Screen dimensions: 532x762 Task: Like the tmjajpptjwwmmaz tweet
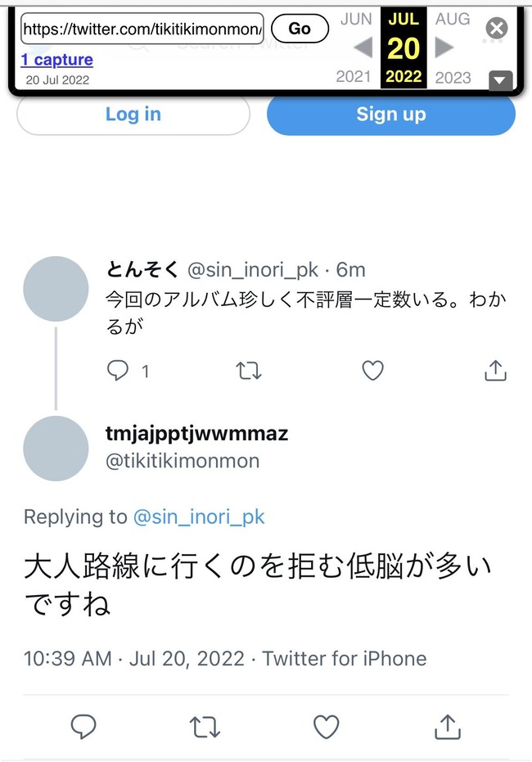[x=327, y=726]
